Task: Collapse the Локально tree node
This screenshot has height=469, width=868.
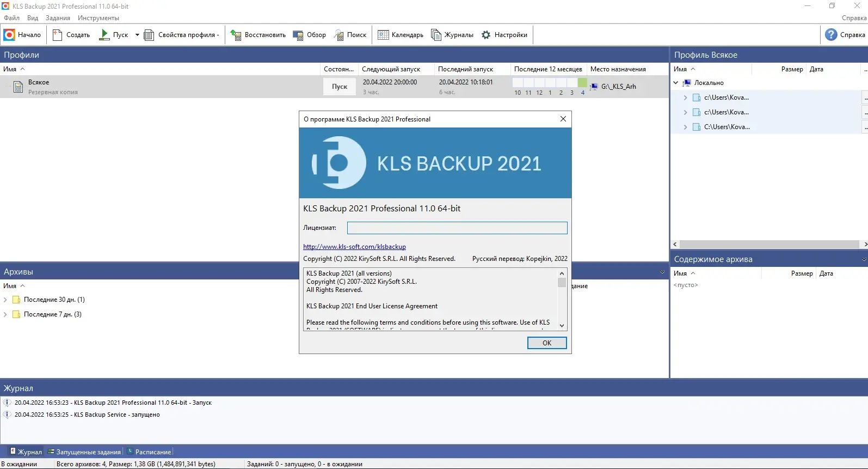Action: tap(676, 83)
